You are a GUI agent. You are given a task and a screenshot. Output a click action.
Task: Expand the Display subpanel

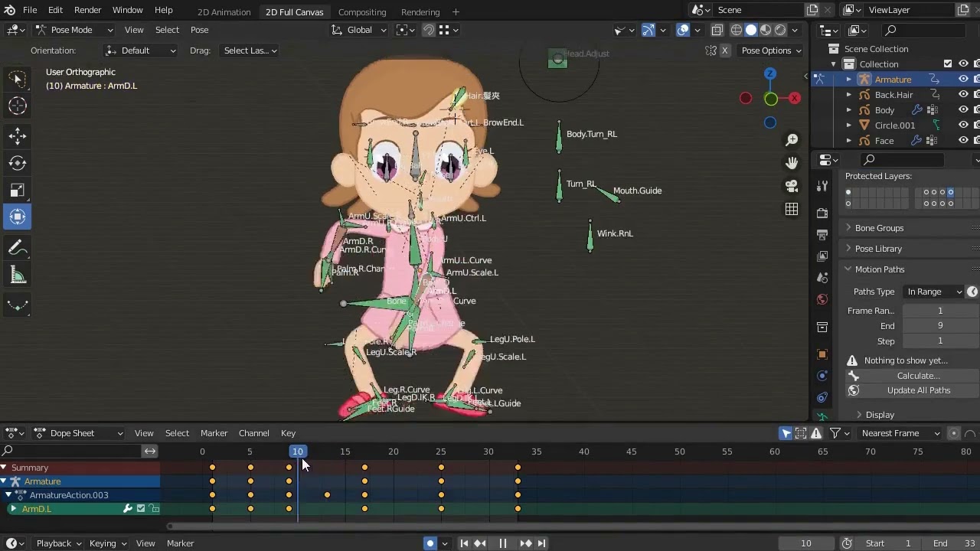(x=880, y=415)
